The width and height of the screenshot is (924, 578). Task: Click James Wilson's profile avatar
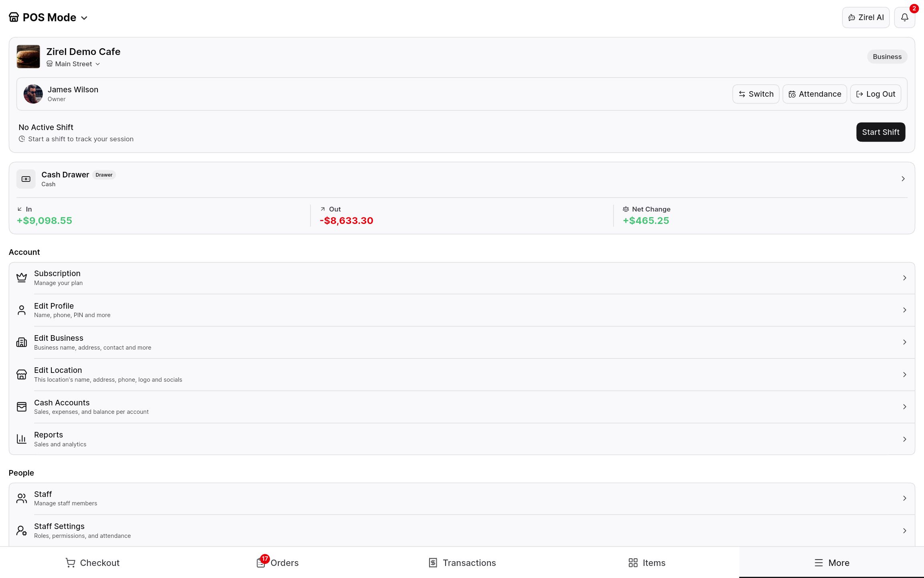point(33,94)
